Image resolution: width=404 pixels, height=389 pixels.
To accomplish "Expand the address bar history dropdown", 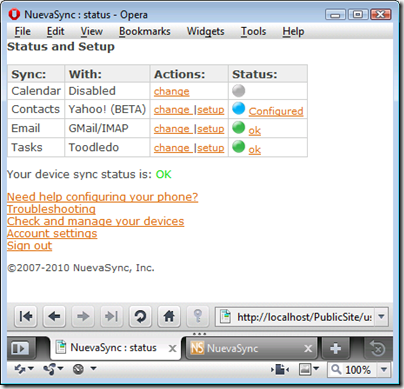I will coord(382,316).
